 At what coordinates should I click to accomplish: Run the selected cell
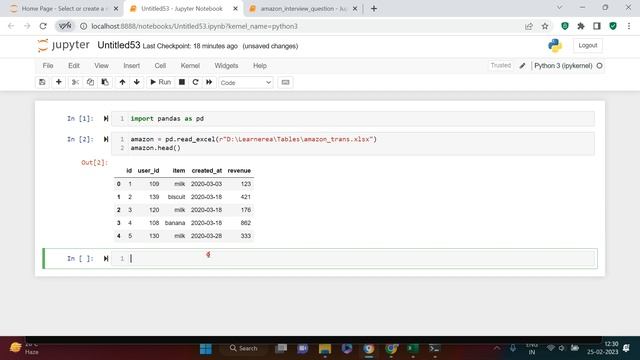click(160, 82)
